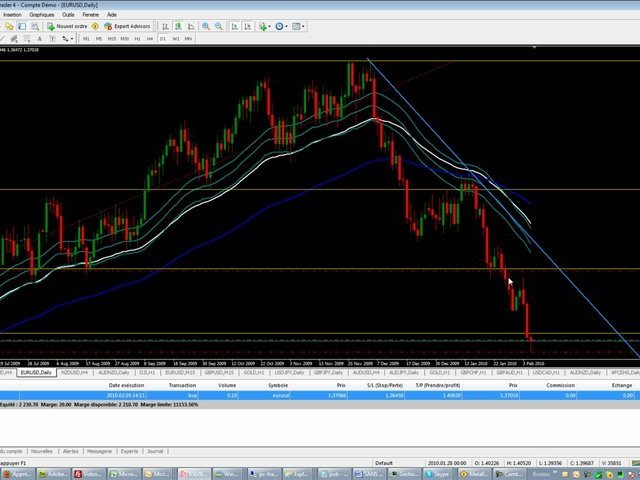Select the trendline drawing tool

tap(2, 38)
